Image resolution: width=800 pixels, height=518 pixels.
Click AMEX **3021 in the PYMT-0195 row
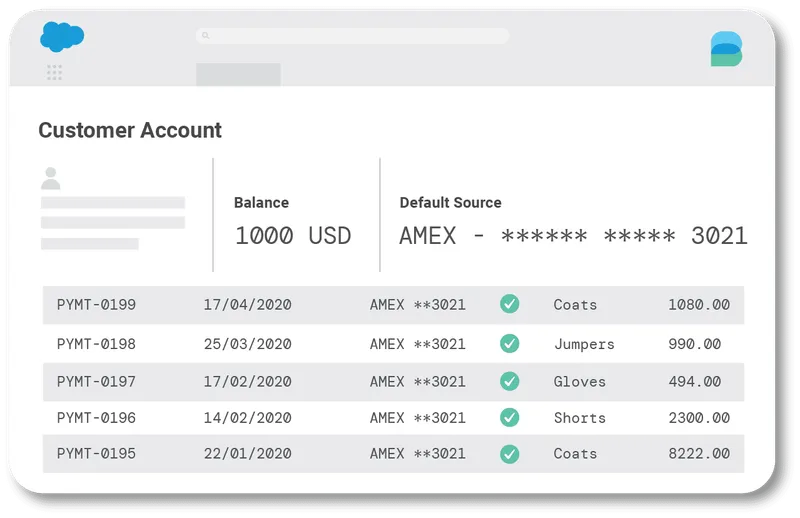pyautogui.click(x=418, y=454)
